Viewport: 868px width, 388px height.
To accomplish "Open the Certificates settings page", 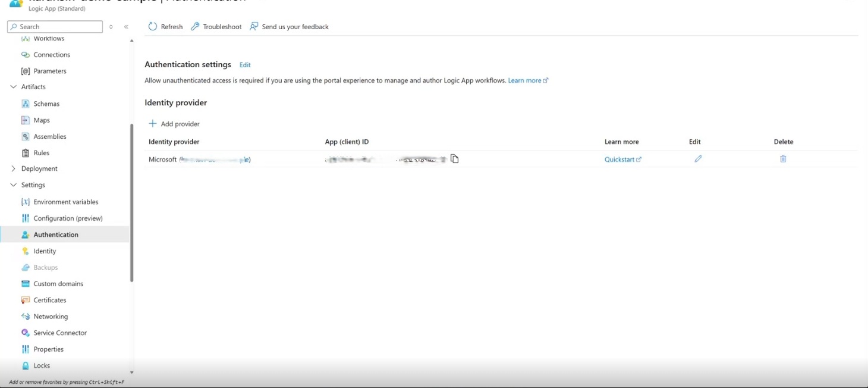I will [49, 299].
